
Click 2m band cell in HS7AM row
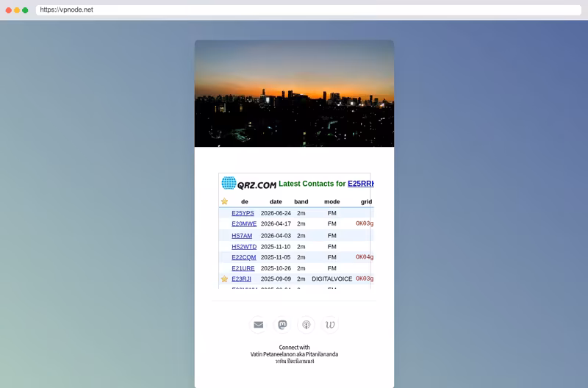[x=301, y=236]
